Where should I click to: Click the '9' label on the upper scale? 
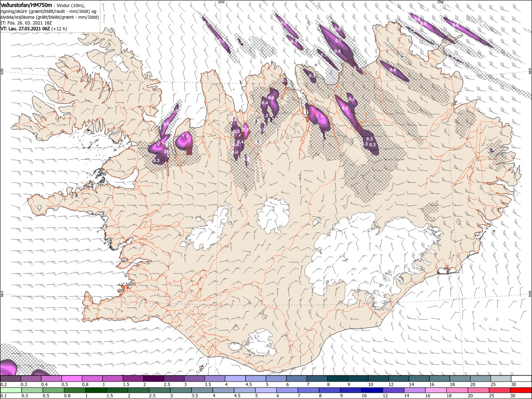click(x=349, y=384)
